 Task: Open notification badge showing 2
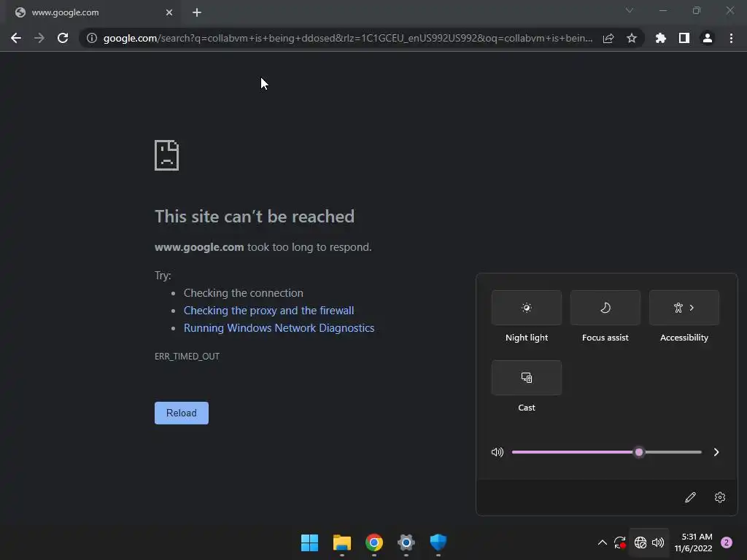pos(727,542)
